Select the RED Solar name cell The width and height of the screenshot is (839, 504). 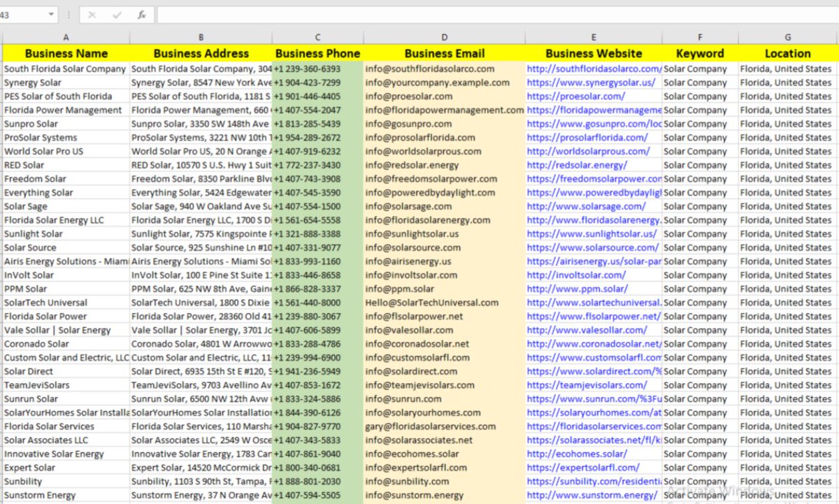coord(66,165)
